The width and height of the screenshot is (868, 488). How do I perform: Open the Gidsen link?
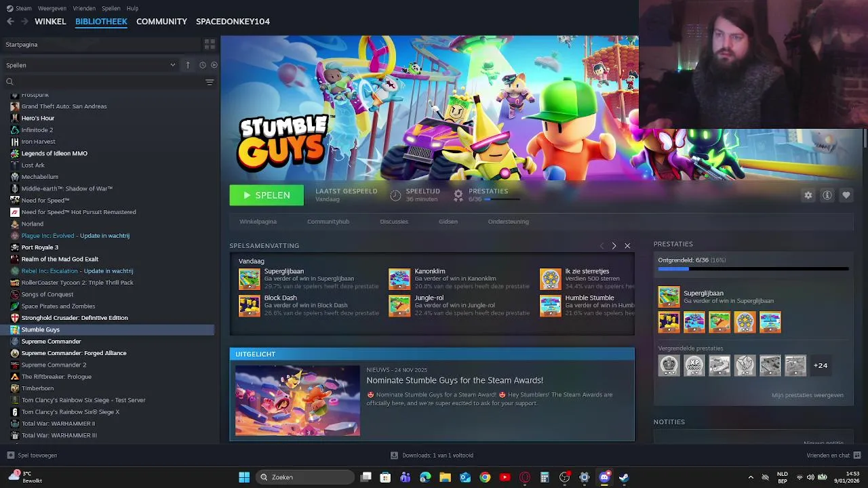(x=448, y=222)
